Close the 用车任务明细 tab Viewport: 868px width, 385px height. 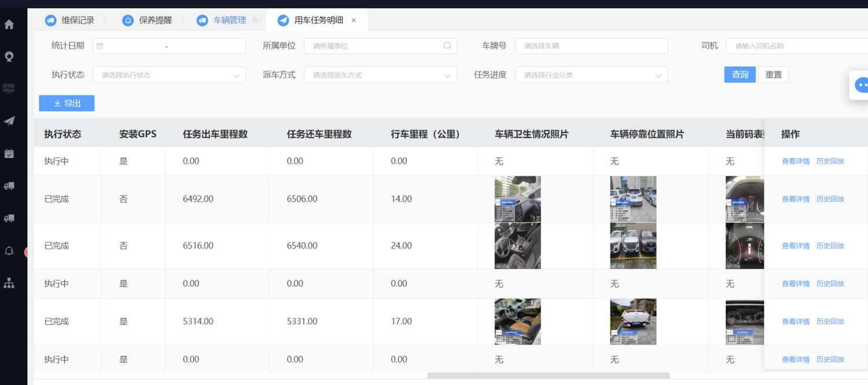pyautogui.click(x=354, y=20)
